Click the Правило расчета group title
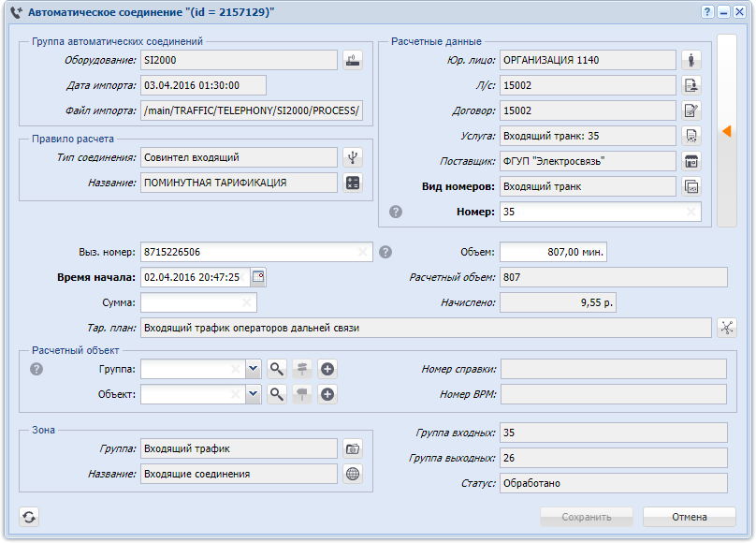 [73, 139]
